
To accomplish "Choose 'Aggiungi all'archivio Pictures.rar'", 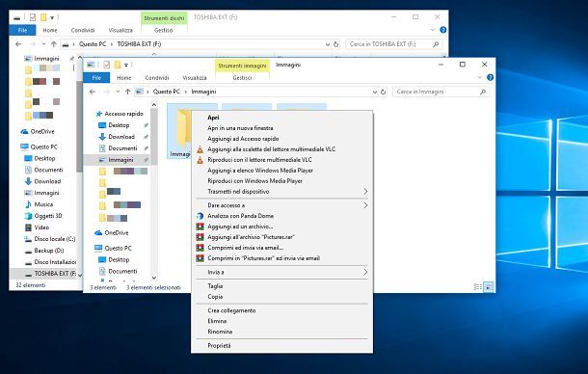I will 251,237.
